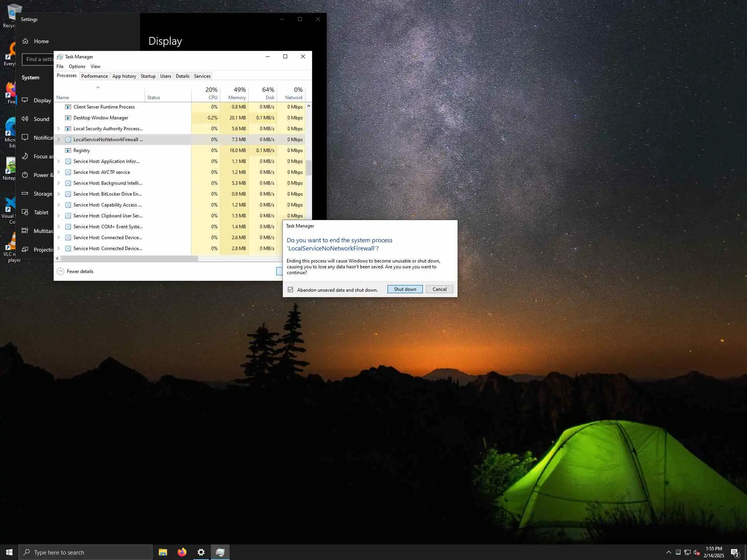Viewport: 747px width, 560px height.
Task: Click the Sound icon in Settings sidebar
Action: tap(25, 119)
